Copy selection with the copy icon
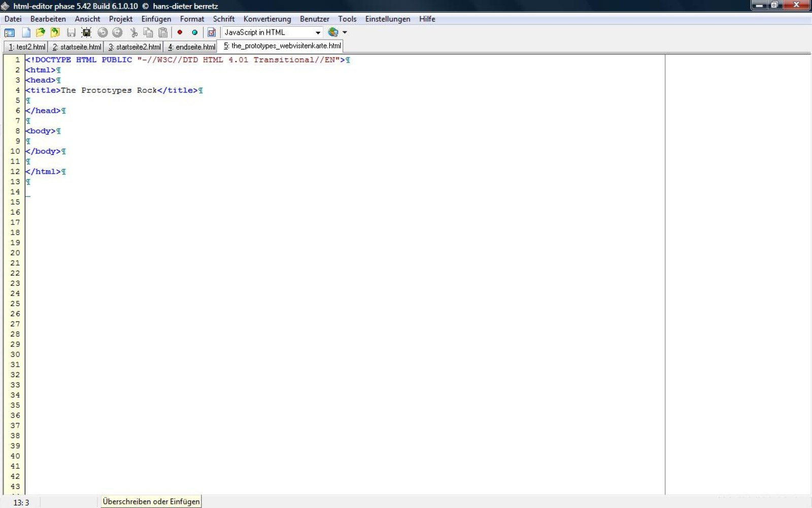Screen dimensions: 812x508 148,33
